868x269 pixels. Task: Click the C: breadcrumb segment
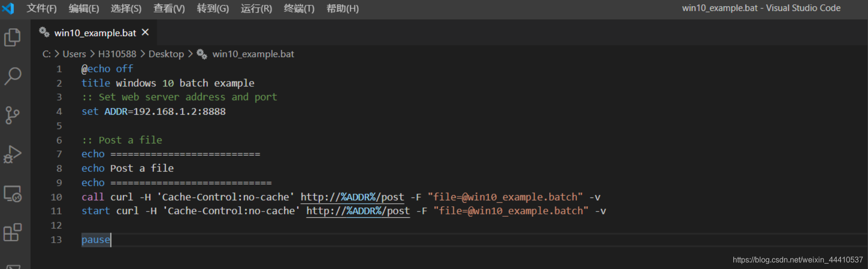pyautogui.click(x=46, y=54)
